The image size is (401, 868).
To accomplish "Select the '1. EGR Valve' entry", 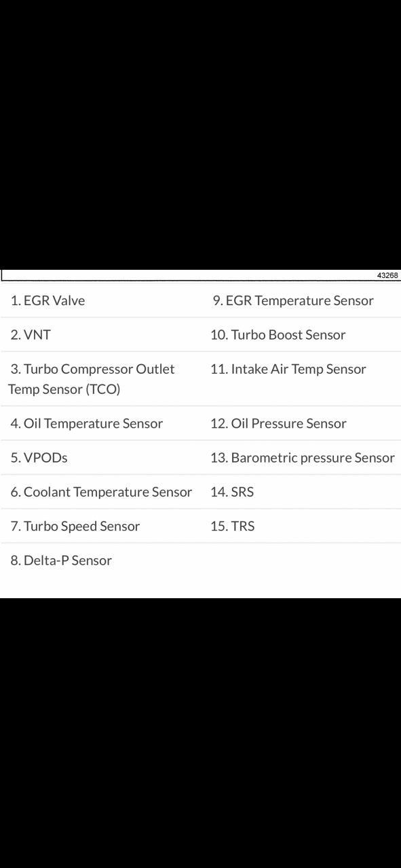I will pyautogui.click(x=47, y=300).
